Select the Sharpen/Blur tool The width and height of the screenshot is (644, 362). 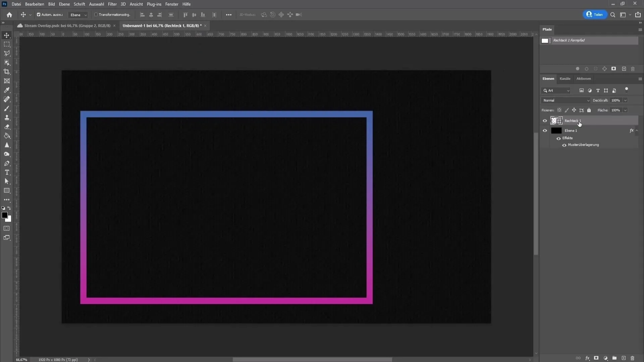(x=7, y=145)
